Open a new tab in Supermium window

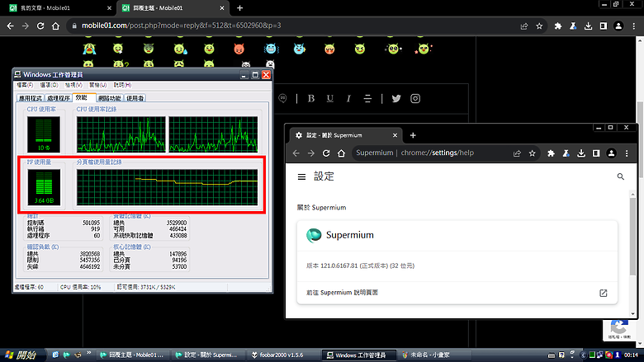point(413,135)
